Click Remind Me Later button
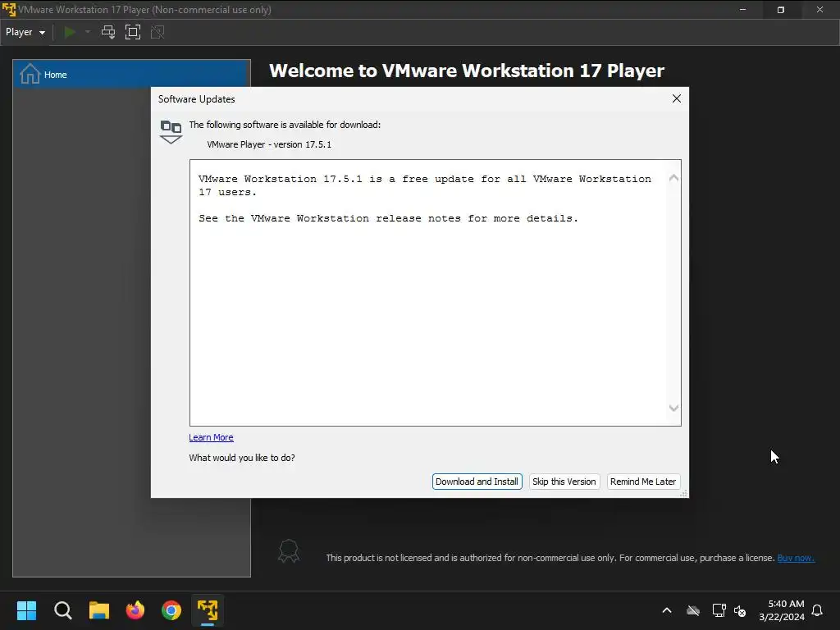840x630 pixels. pyautogui.click(x=643, y=482)
